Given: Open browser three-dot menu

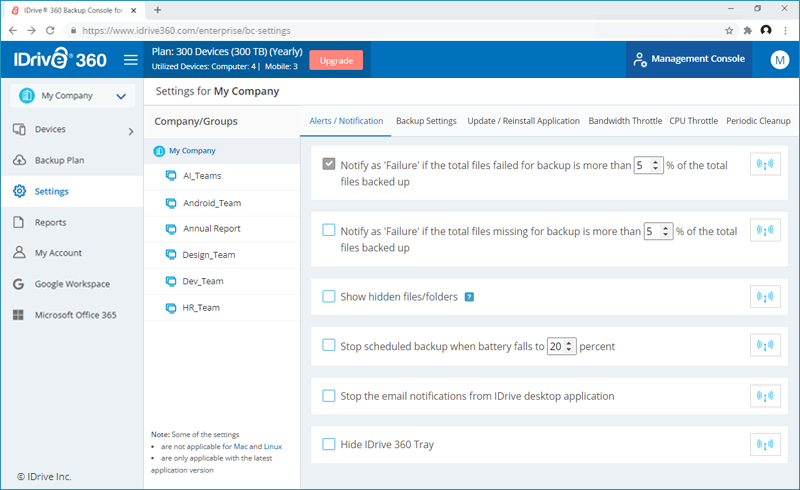Looking at the screenshot, I should [x=785, y=31].
